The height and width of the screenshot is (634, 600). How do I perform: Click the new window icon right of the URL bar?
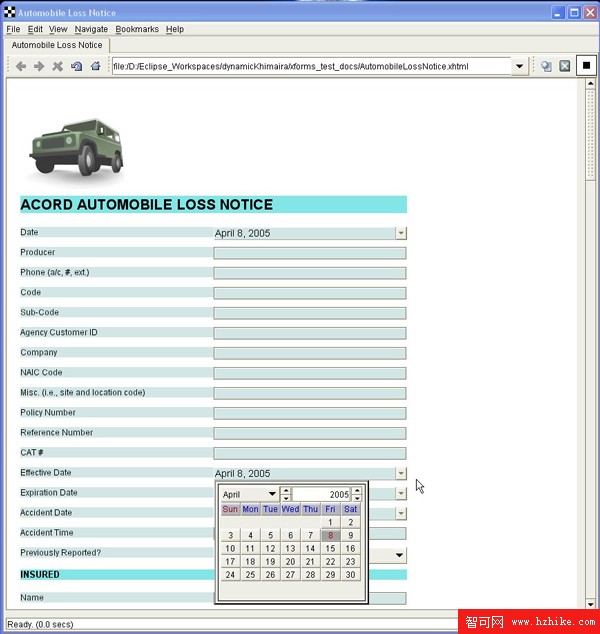coord(546,66)
